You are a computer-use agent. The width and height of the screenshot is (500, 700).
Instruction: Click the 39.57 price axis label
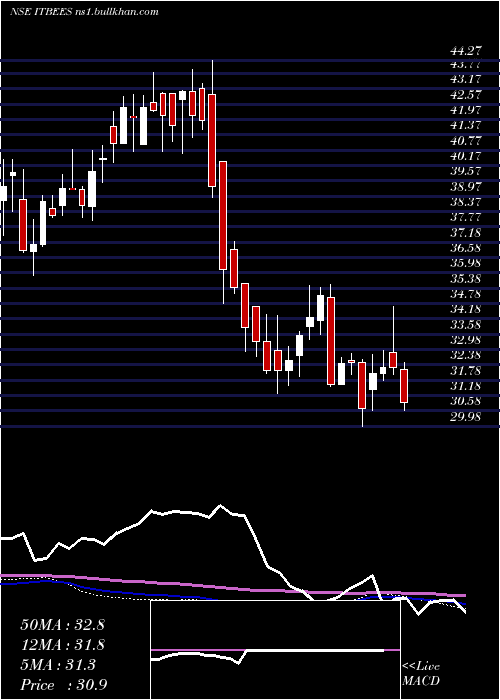pyautogui.click(x=466, y=171)
